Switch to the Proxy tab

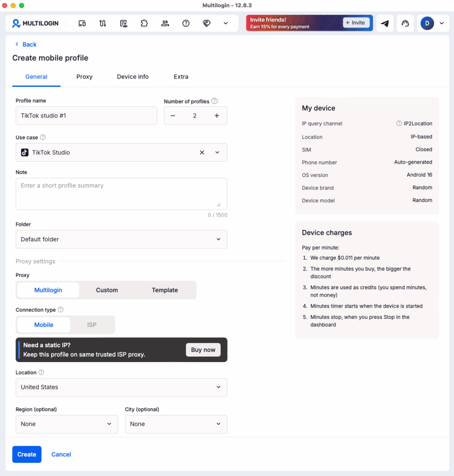tap(85, 77)
